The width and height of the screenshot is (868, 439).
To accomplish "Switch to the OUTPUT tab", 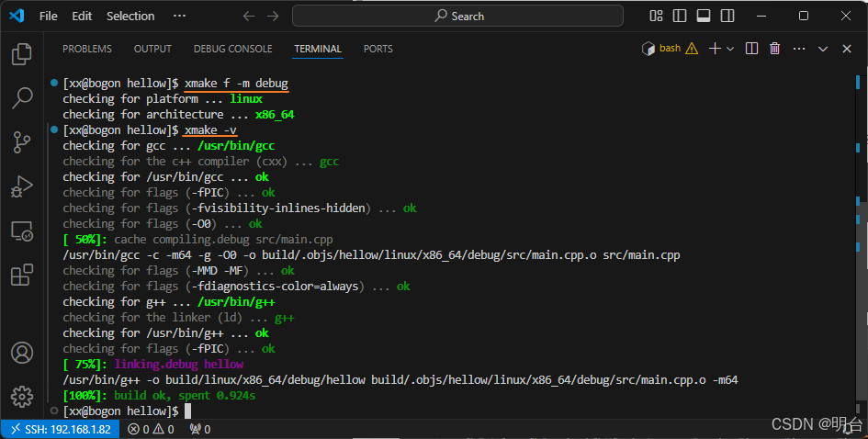I will pos(152,49).
